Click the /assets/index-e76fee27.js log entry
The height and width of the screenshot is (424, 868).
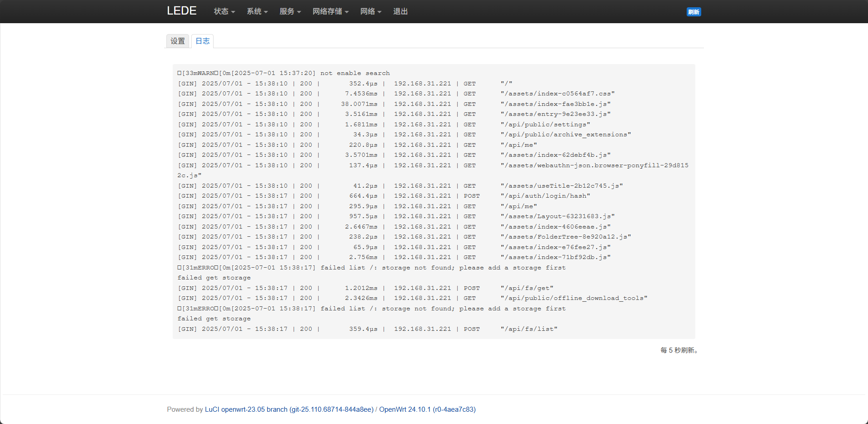[x=394, y=247]
